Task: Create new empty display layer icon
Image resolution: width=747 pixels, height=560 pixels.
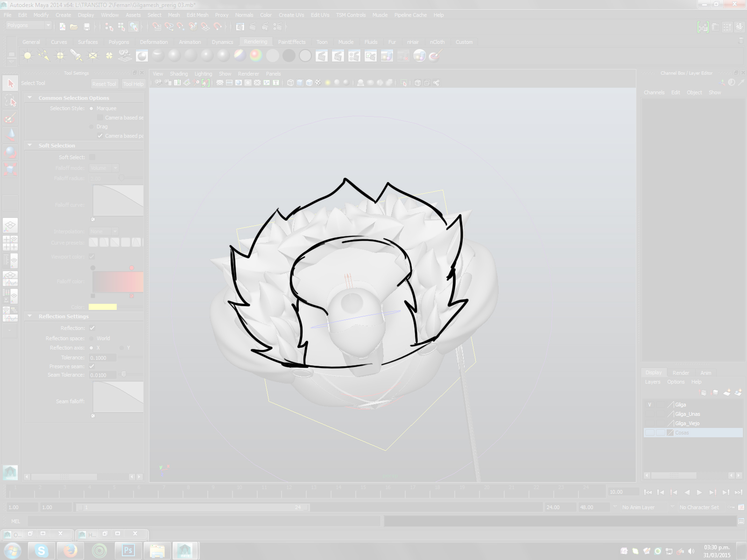Action: (x=726, y=392)
